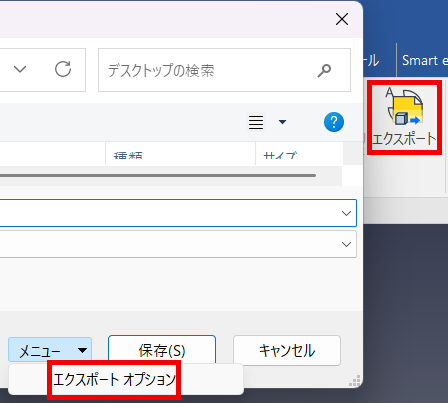Open the file type combo box dropdown
The image size is (448, 403).
pos(347,244)
